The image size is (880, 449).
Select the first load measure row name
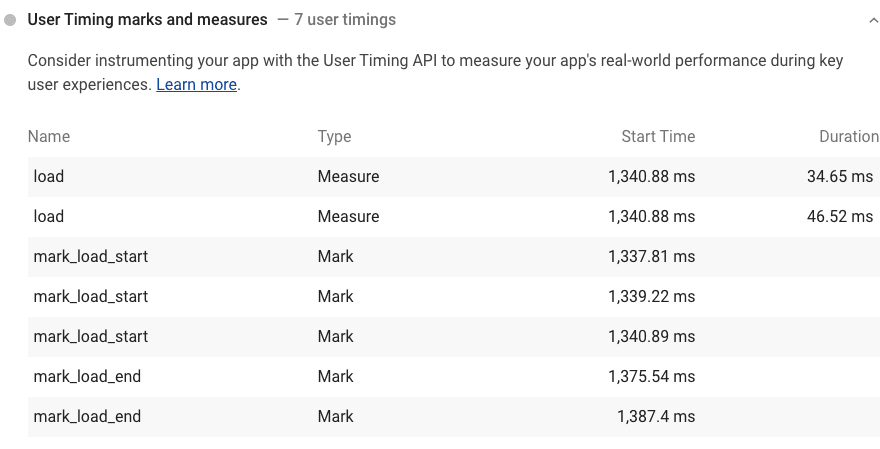click(x=49, y=177)
